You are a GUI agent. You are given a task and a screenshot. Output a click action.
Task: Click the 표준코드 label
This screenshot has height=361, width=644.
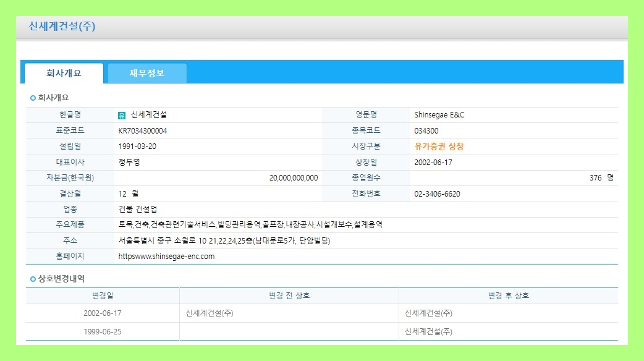click(x=70, y=130)
